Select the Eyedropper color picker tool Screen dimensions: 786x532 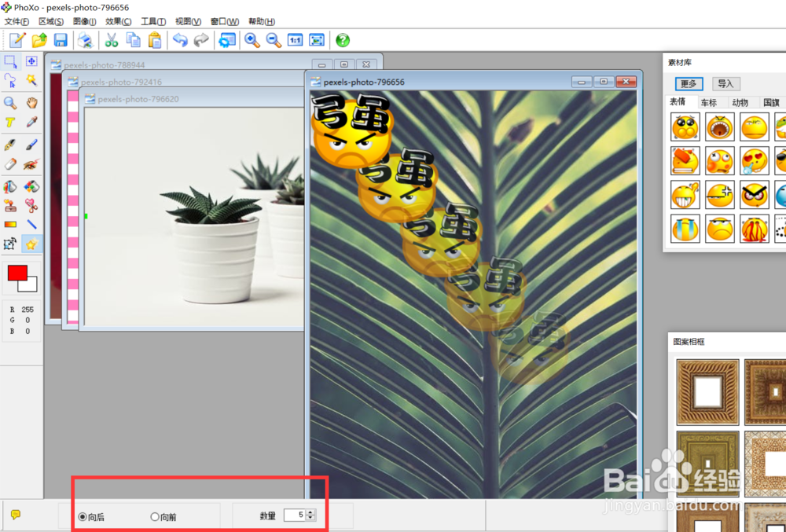pos(31,123)
